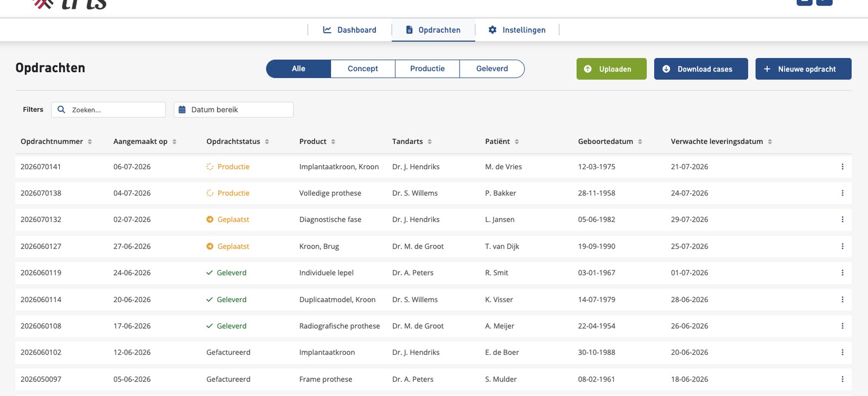Screen dimensions: 868x396
Task: Click the magnifier icon in search field
Action: point(61,110)
